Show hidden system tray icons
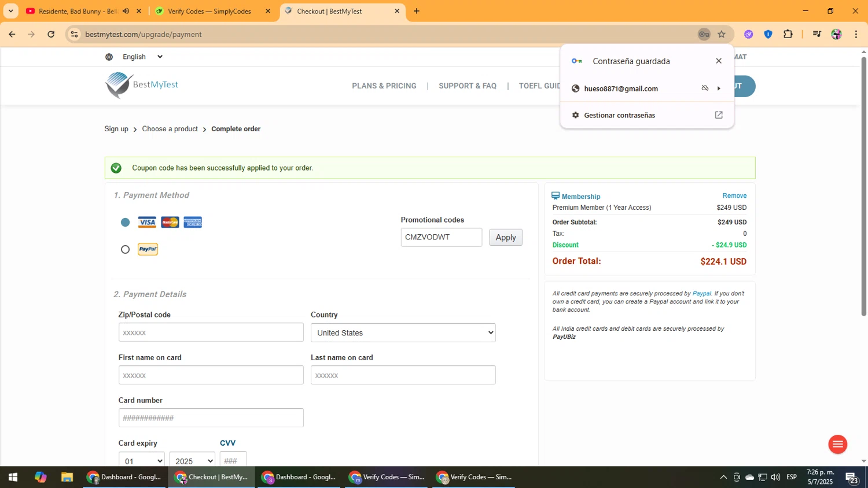This screenshot has height=488, width=868. pos(723,477)
